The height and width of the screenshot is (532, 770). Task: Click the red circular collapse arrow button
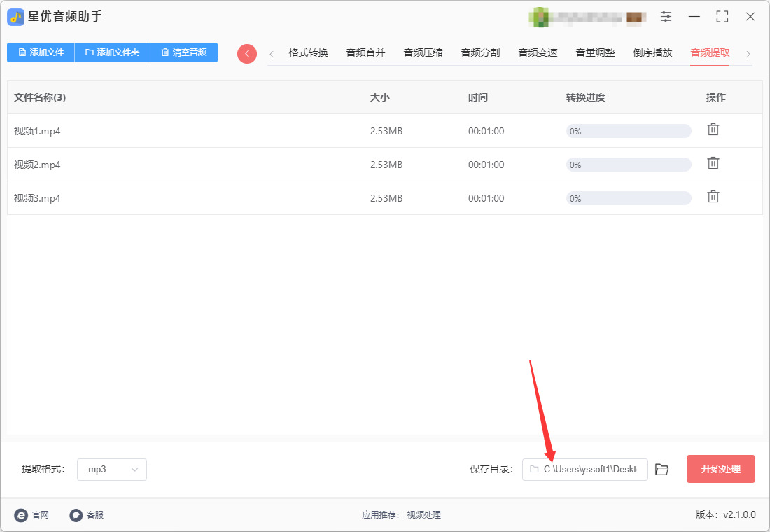point(247,53)
